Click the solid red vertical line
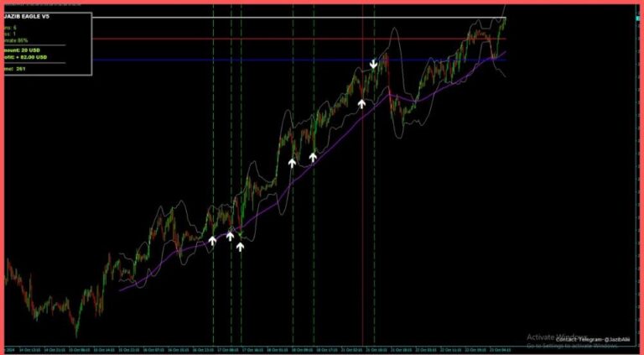 [x=362, y=210]
